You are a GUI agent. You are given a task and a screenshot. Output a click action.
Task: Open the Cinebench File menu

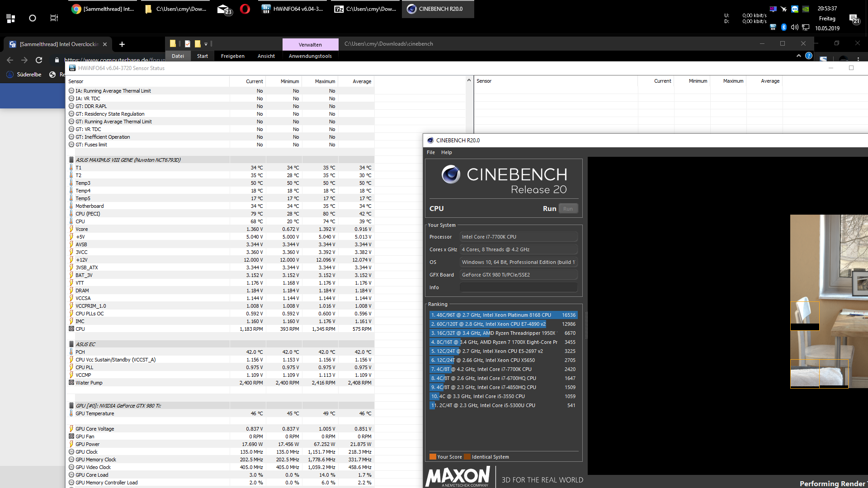point(430,152)
